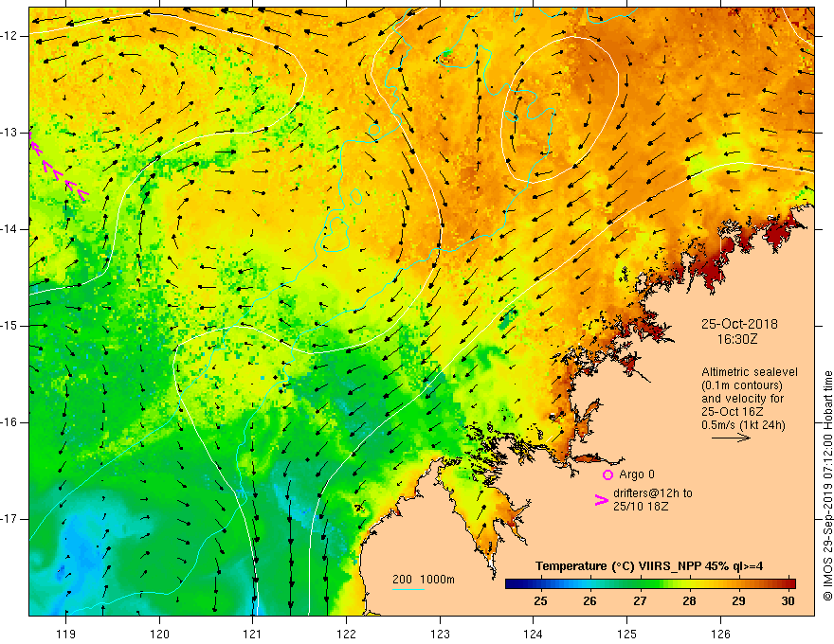Click the '16:30Z' time label

[737, 338]
